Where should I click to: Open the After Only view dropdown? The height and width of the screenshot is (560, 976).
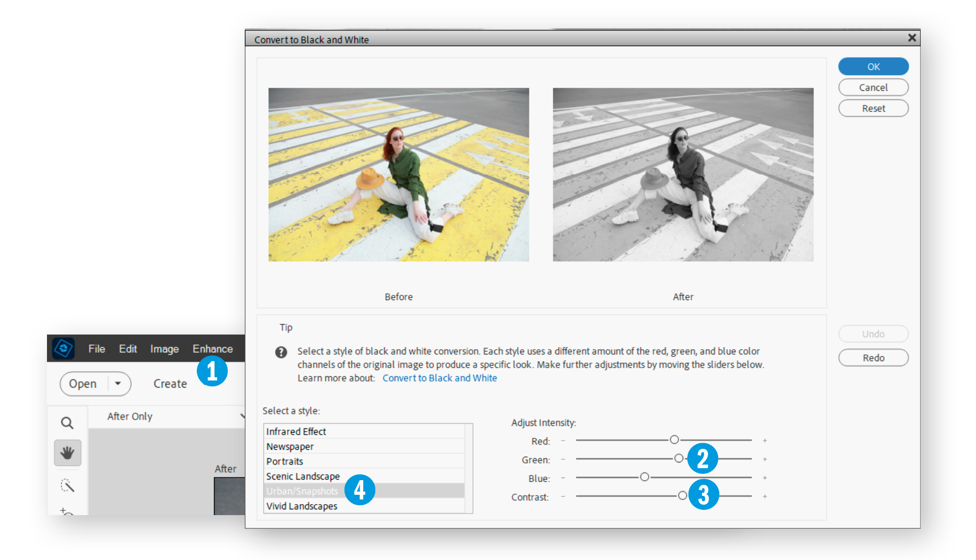point(242,416)
